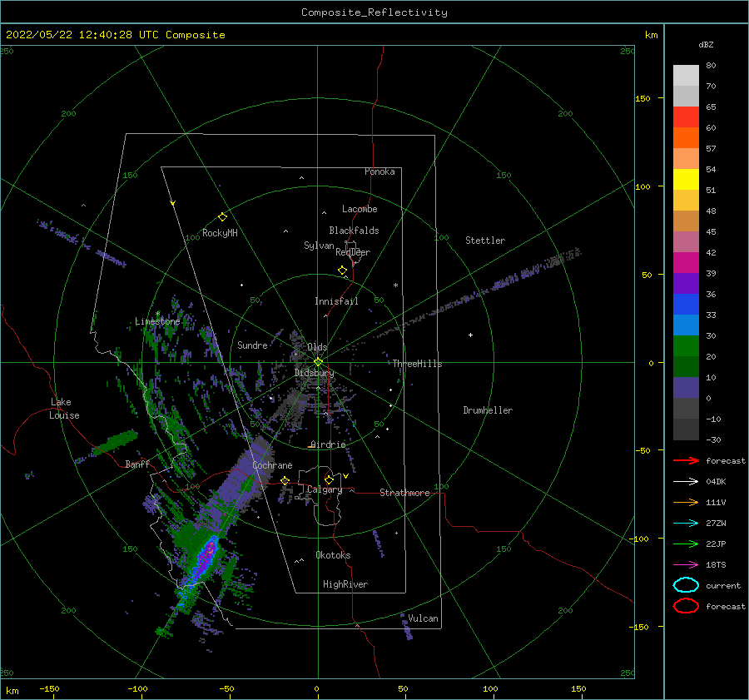Click the orange 111V arrow icon
This screenshot has width=749, height=700.
tap(686, 502)
